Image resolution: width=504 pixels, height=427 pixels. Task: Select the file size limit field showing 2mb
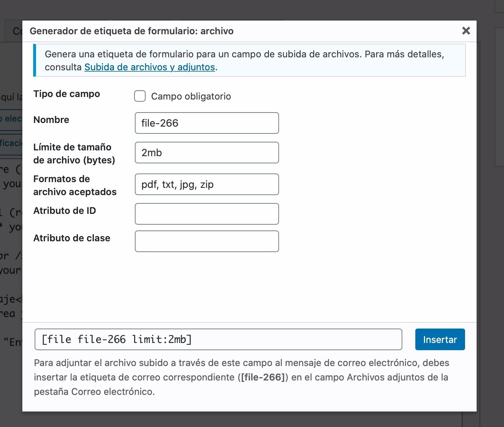[x=207, y=153]
